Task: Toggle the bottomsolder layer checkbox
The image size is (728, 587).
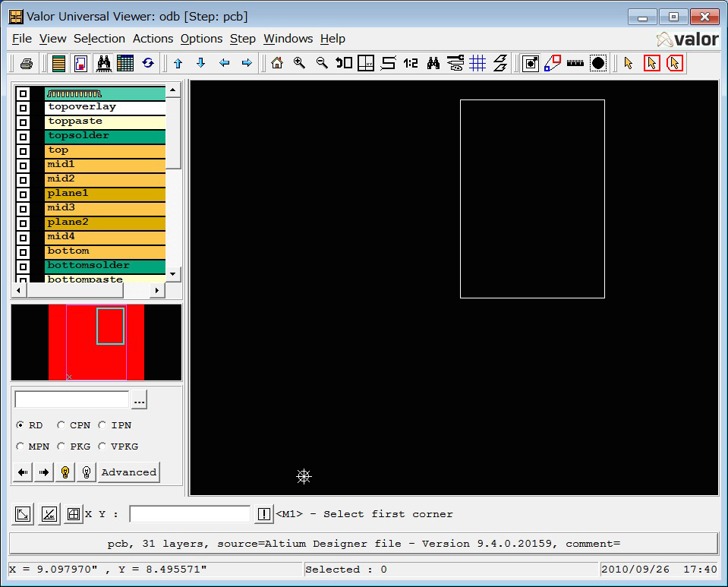Action: click(23, 267)
